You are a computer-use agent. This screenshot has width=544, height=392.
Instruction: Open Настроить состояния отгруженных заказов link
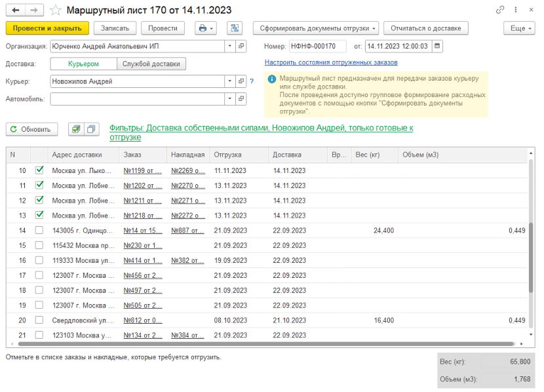pyautogui.click(x=331, y=62)
